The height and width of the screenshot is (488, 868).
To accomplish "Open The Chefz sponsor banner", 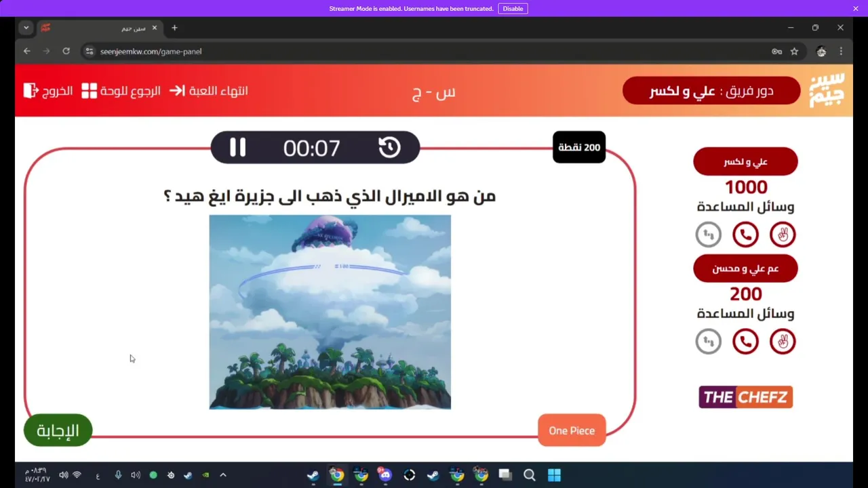I will pyautogui.click(x=745, y=397).
